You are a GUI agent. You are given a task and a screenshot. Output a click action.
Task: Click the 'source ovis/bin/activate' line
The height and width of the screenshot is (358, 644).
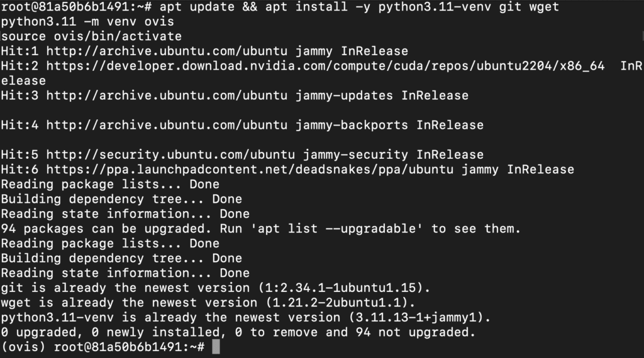[91, 36]
